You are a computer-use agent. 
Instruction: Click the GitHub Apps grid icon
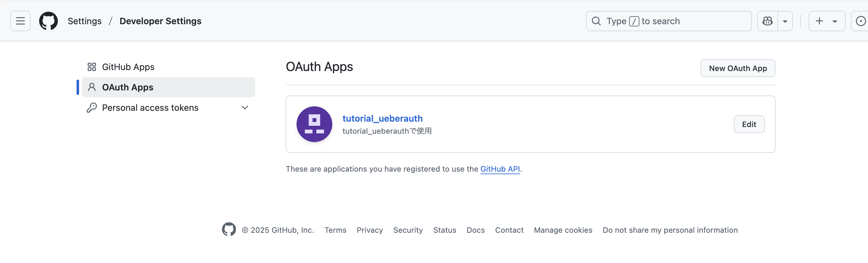(x=92, y=67)
